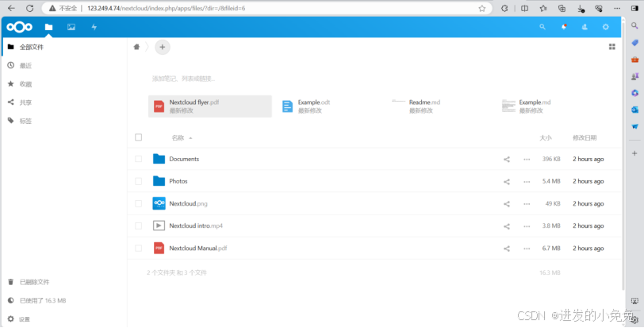Open the Files app icon in header
This screenshot has width=644, height=328.
(49, 27)
